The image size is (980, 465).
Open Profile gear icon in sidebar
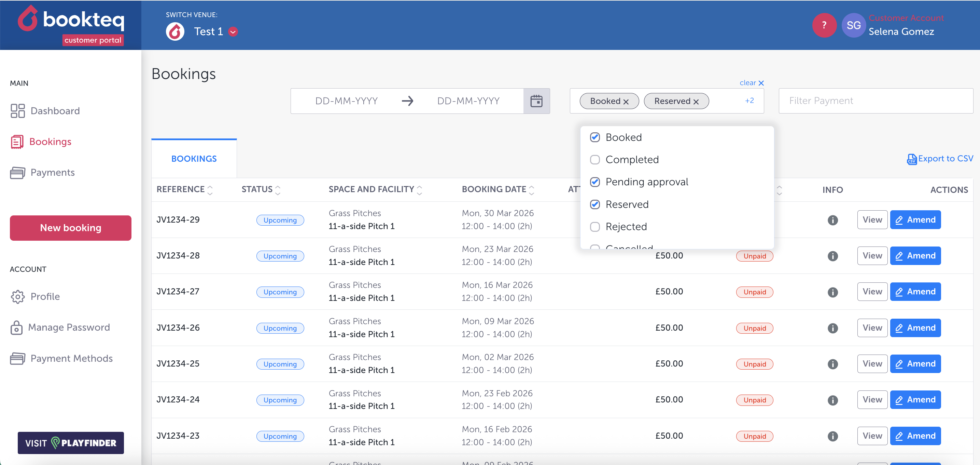(17, 297)
